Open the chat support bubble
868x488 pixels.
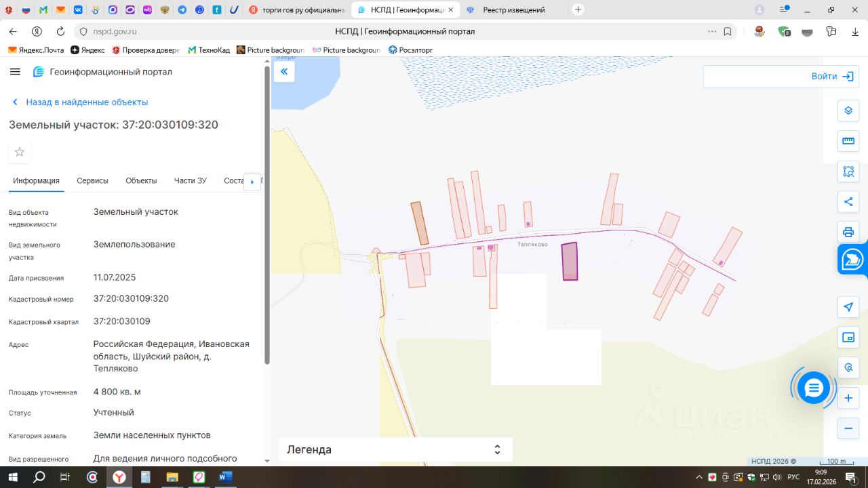pyautogui.click(x=814, y=388)
